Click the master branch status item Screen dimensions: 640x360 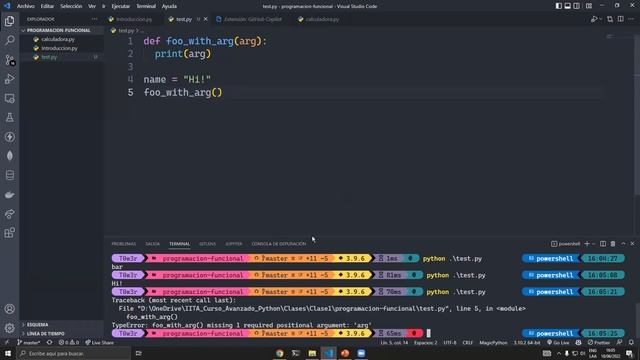(x=29, y=343)
